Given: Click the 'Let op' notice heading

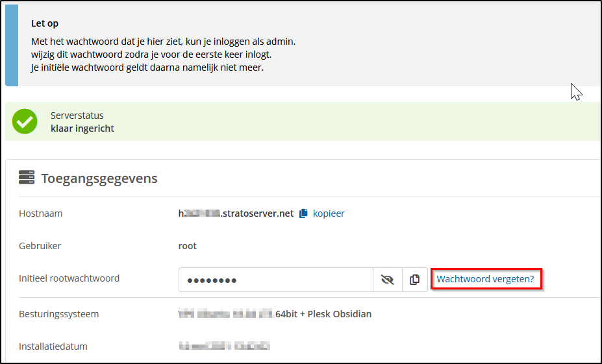Looking at the screenshot, I should 45,23.
